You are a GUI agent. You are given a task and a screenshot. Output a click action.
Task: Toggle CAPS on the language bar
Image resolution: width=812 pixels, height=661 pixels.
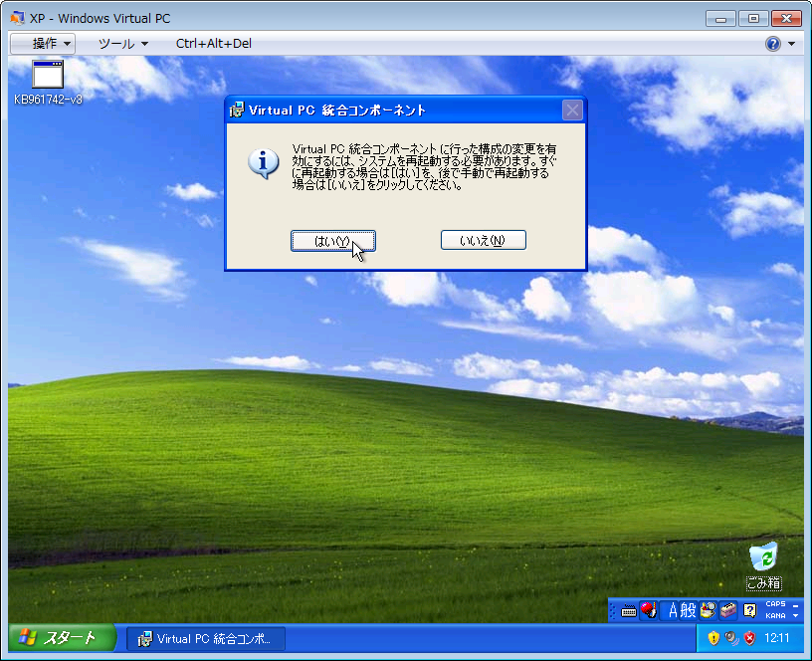(x=775, y=604)
